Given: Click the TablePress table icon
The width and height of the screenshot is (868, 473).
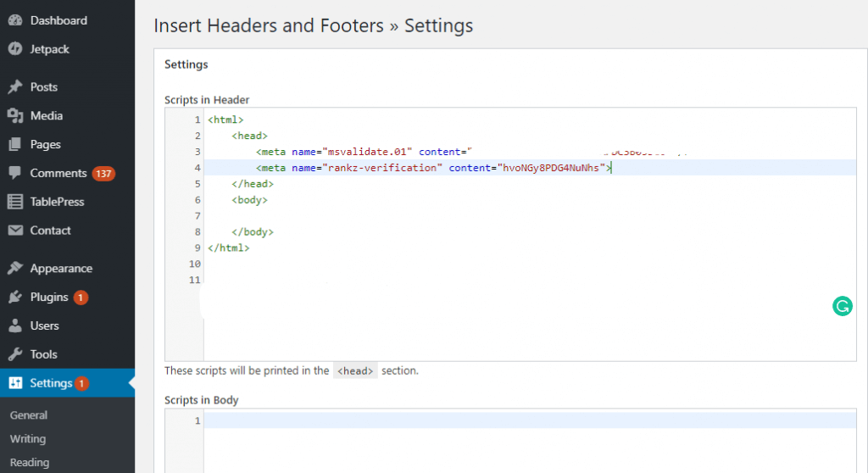Looking at the screenshot, I should [x=14, y=202].
